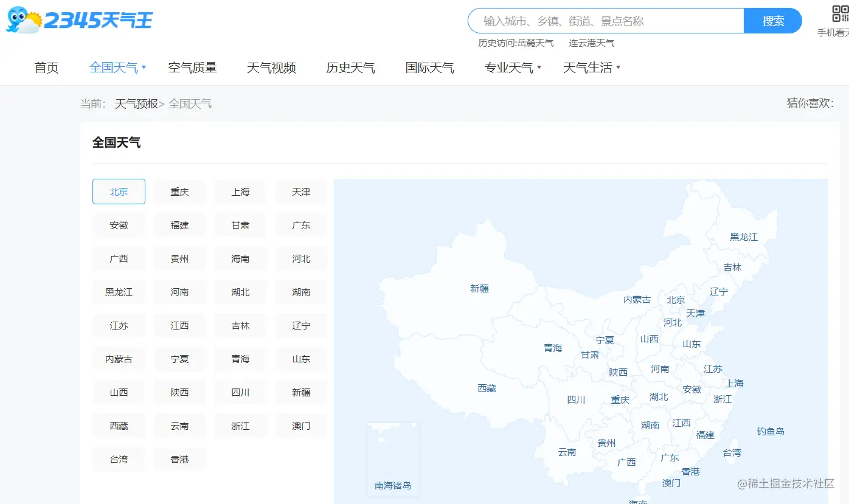849x504 pixels.
Task: Click 云南 label on the map
Action: (x=567, y=452)
